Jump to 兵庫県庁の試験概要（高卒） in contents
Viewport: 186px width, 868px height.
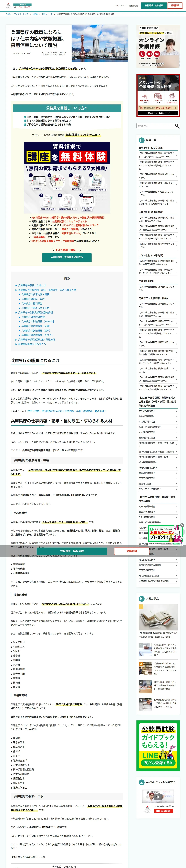[x=36, y=331]
